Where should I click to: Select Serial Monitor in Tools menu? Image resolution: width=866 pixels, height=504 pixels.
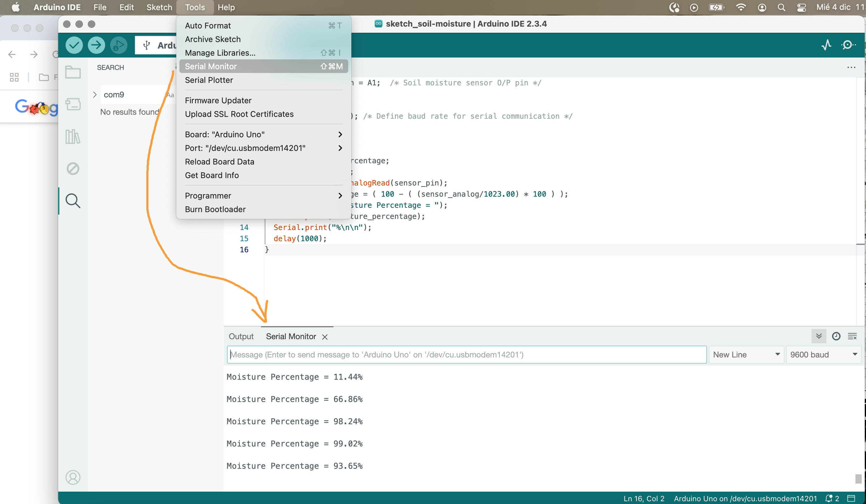click(264, 66)
